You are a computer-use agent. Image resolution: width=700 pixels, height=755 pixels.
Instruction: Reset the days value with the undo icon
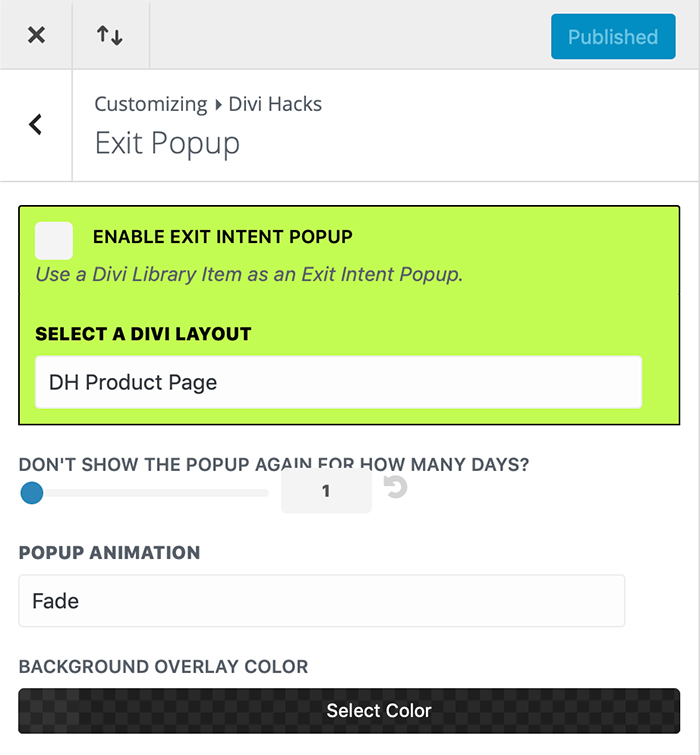click(395, 487)
